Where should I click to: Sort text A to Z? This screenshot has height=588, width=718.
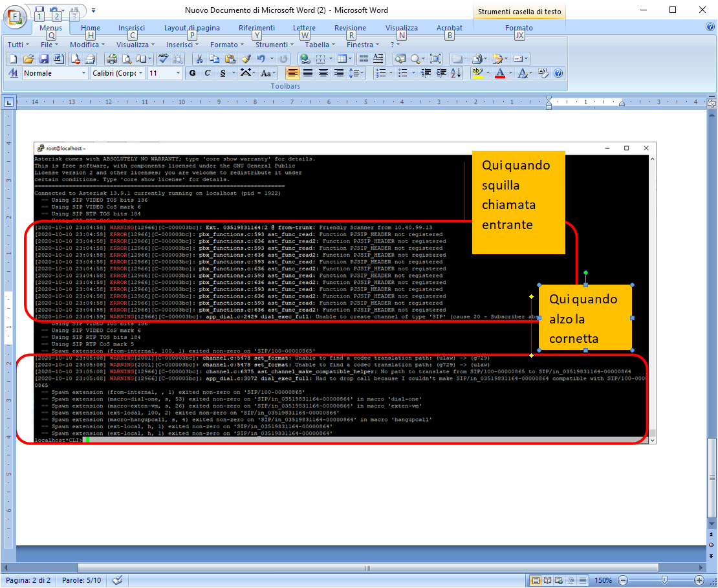click(456, 73)
